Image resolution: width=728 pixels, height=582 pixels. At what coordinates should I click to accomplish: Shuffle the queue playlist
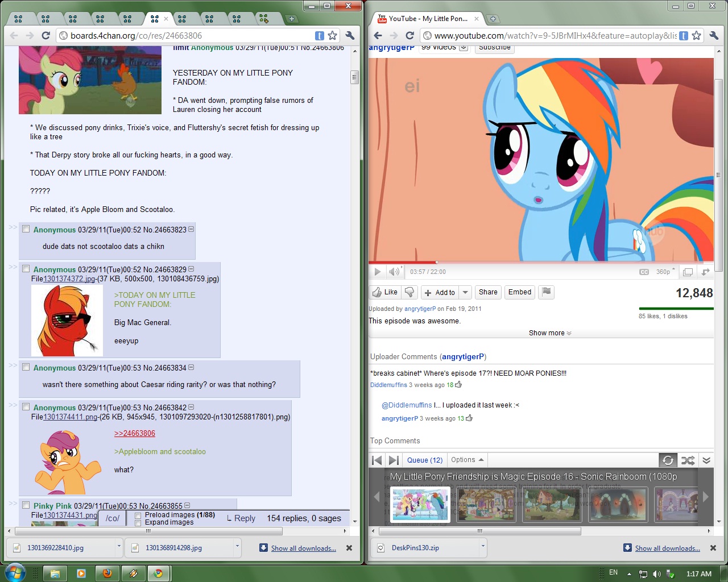click(688, 460)
